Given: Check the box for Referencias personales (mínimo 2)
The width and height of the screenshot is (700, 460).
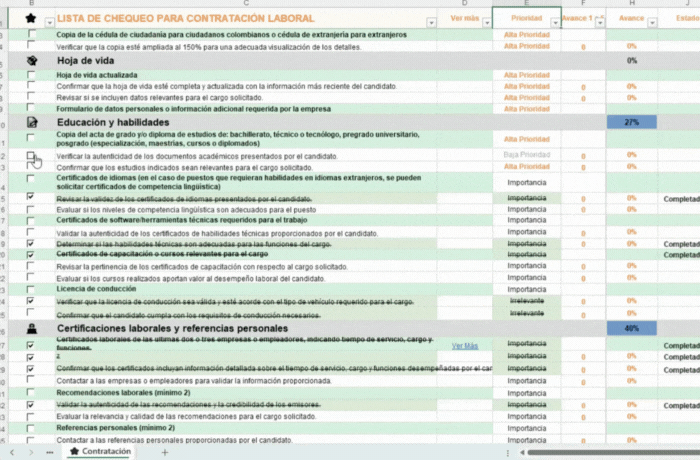Looking at the screenshot, I should tap(30, 428).
